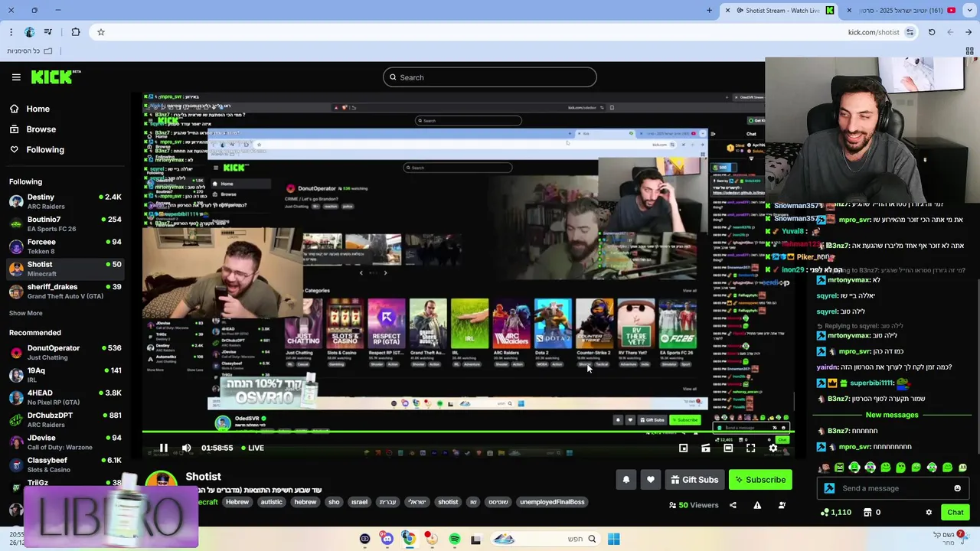Open the browser extensions puzzle icon
Screen dimensions: 980x551
[75, 32]
